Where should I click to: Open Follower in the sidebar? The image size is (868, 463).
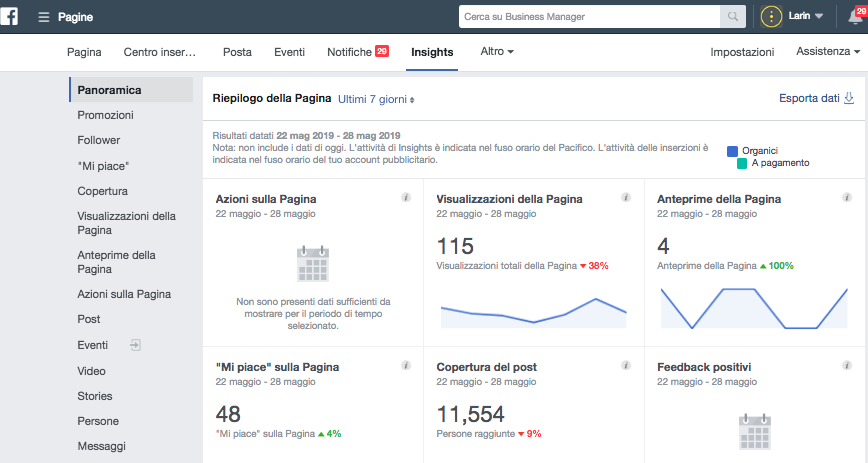(x=99, y=140)
